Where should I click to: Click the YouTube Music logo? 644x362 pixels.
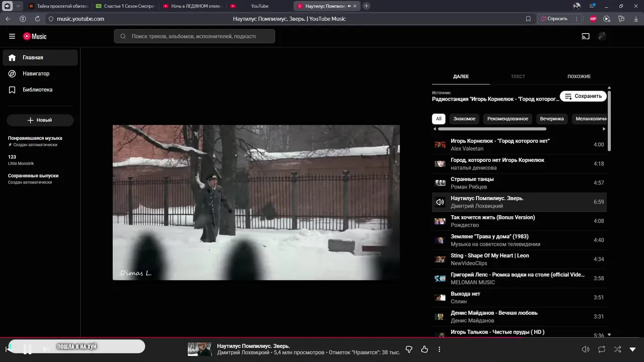(35, 36)
